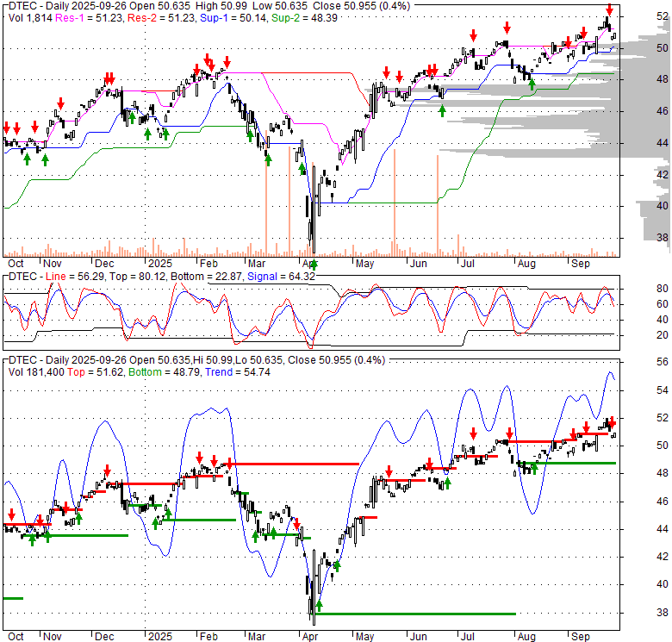Select the Bottom = 22.87 oscillator label

[207, 277]
